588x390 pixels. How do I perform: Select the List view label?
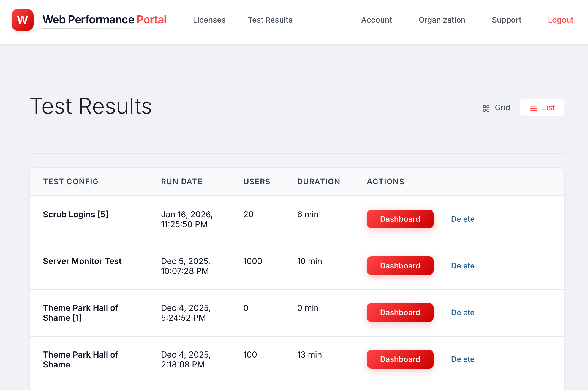point(548,108)
